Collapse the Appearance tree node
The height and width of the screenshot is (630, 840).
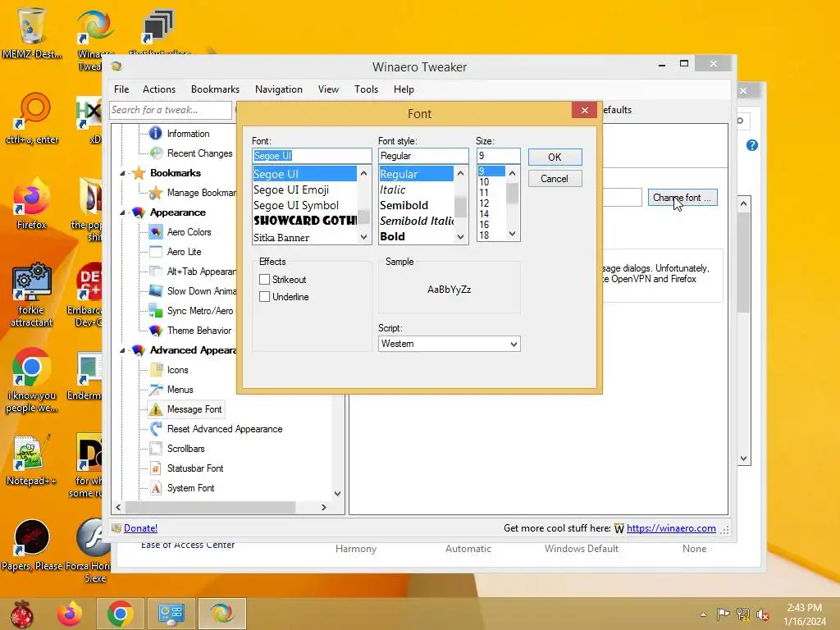point(123,212)
